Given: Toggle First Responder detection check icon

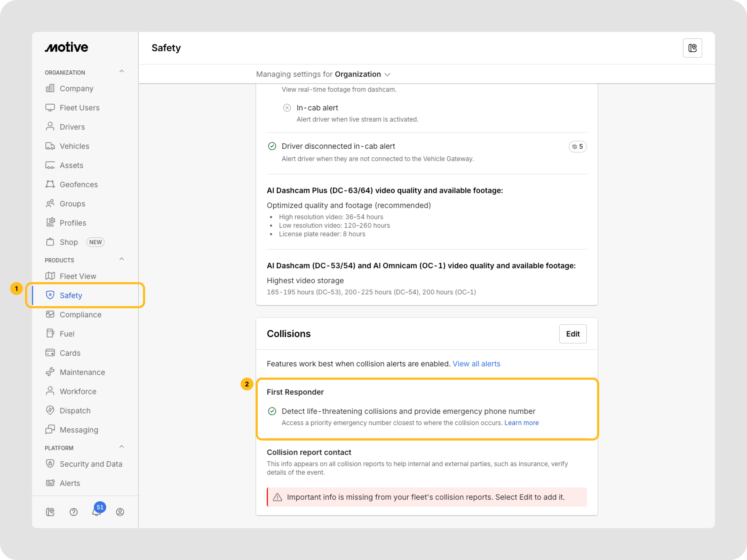Looking at the screenshot, I should point(272,411).
